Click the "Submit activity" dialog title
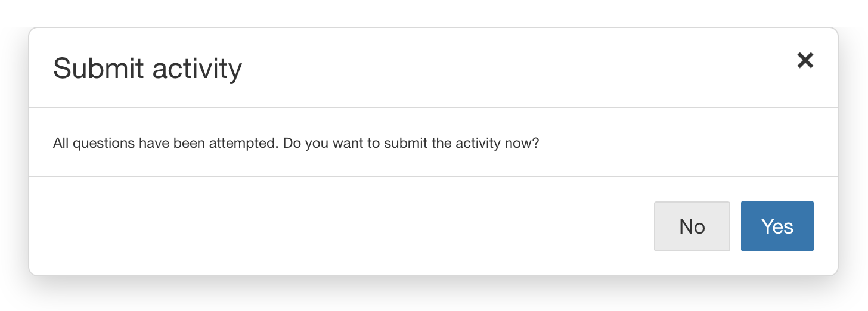The height and width of the screenshot is (311, 868). pos(147,69)
